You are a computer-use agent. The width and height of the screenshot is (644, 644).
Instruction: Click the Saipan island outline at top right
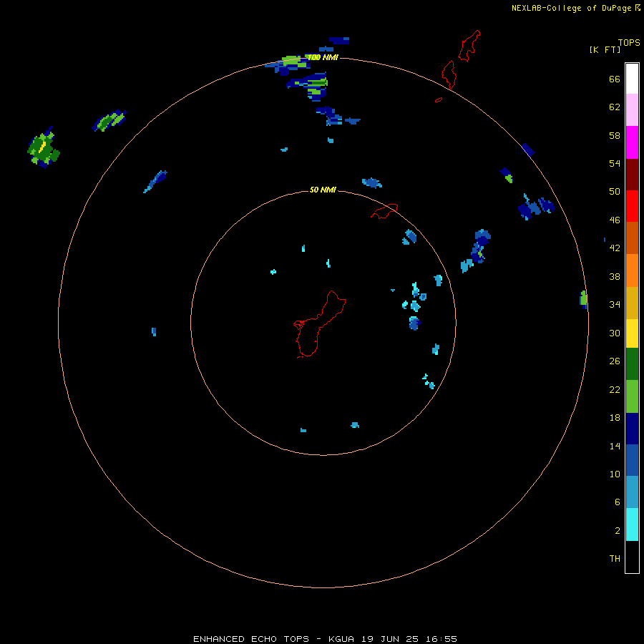pyautogui.click(x=469, y=46)
